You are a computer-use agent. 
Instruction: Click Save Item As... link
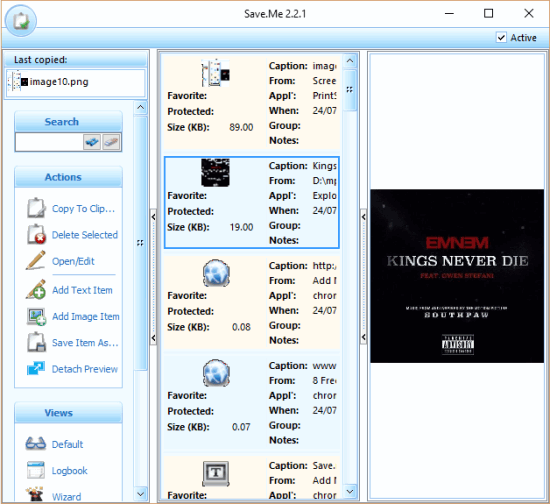(85, 343)
